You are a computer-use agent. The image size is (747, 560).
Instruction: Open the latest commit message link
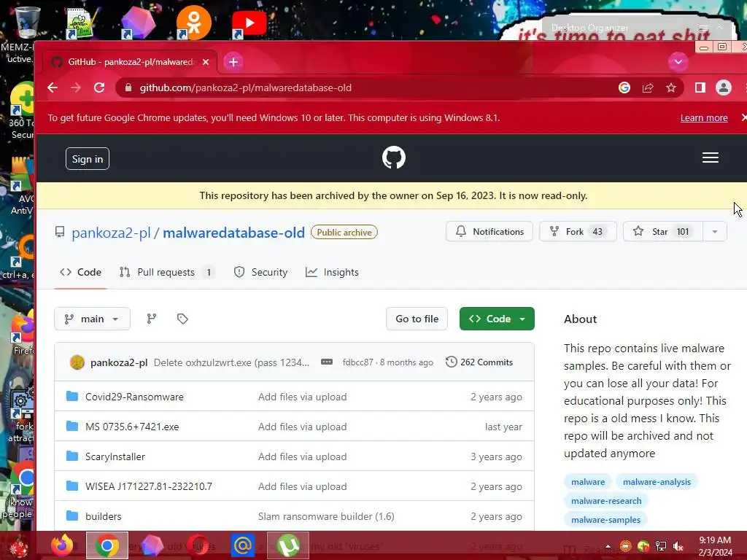(x=231, y=362)
